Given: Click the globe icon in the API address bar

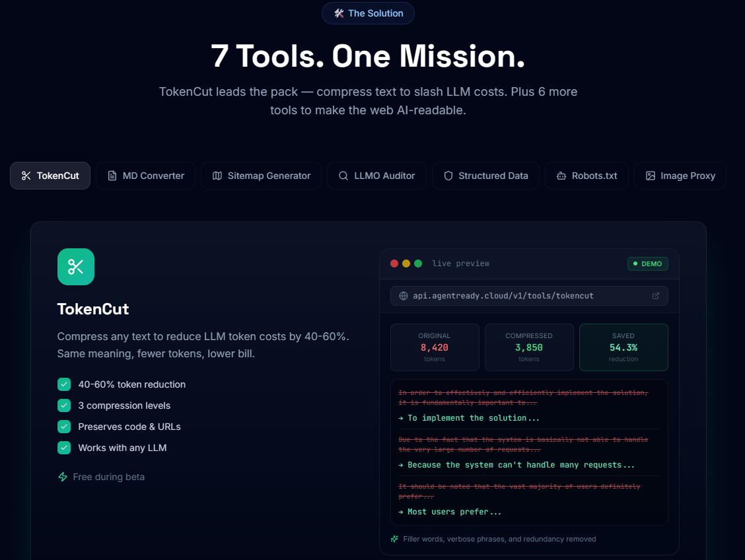Looking at the screenshot, I should [402, 296].
